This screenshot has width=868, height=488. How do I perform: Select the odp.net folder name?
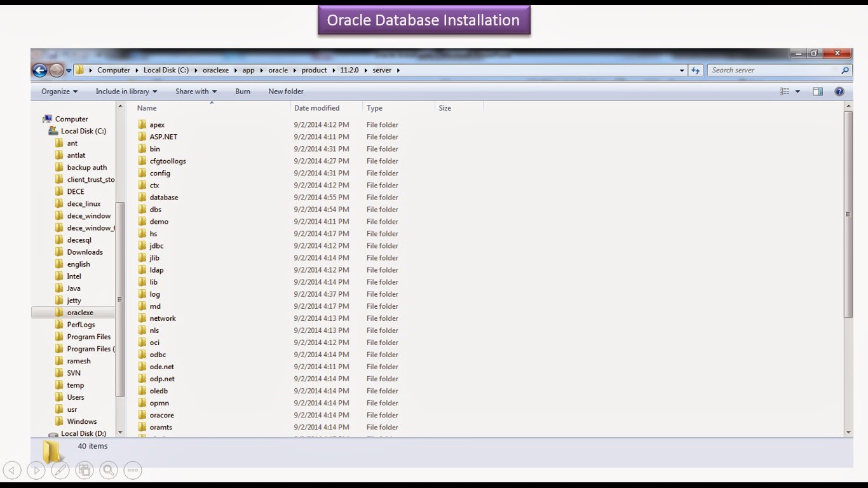pyautogui.click(x=162, y=379)
